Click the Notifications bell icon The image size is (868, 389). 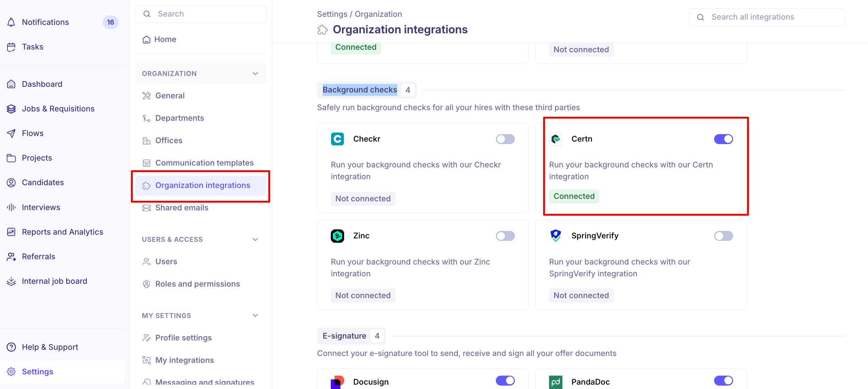(x=11, y=22)
